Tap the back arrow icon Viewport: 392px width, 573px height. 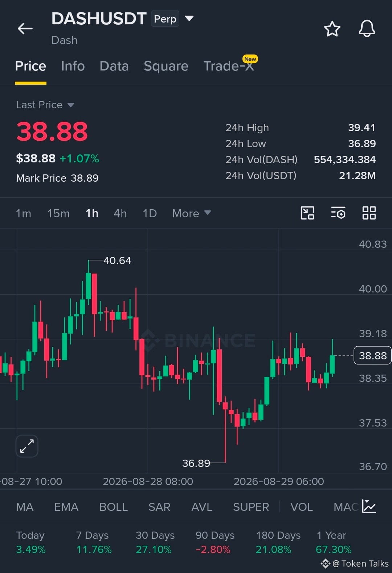coord(25,28)
